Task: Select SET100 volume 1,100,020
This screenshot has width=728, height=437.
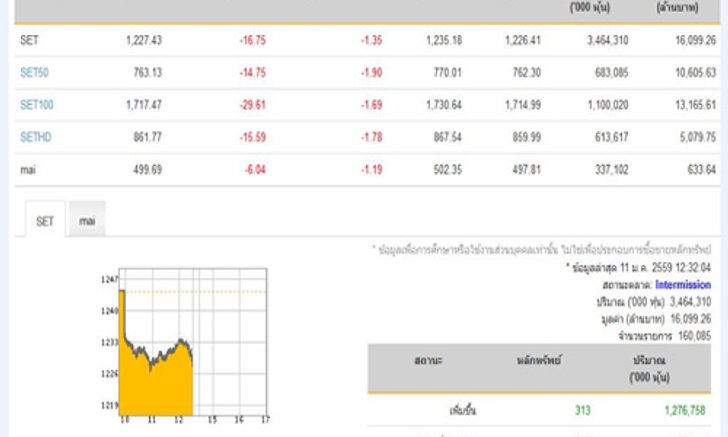Action: (x=608, y=105)
